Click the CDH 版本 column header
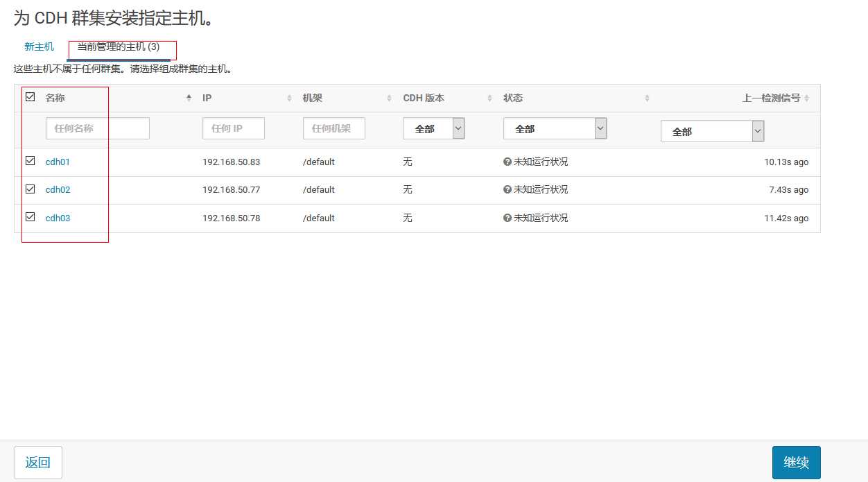The image size is (868, 482). click(424, 98)
